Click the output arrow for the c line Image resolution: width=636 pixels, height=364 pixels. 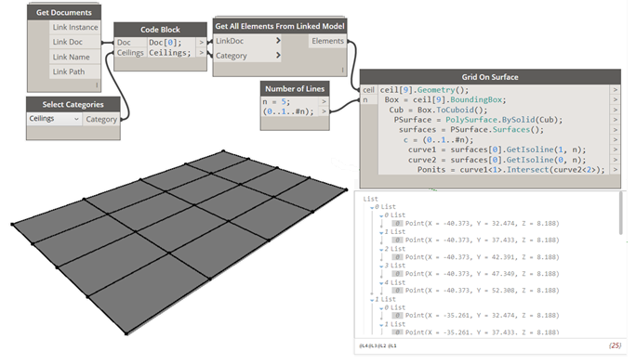(x=616, y=139)
